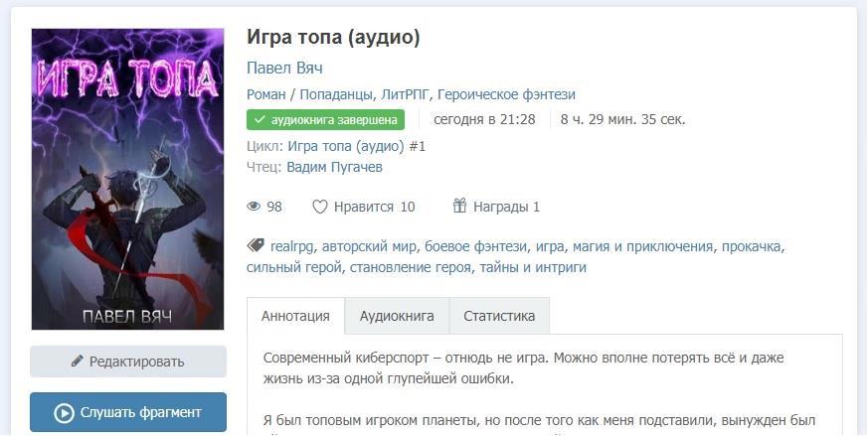This screenshot has height=436, width=868.
Task: Open the Статистика tab
Action: coord(499,316)
